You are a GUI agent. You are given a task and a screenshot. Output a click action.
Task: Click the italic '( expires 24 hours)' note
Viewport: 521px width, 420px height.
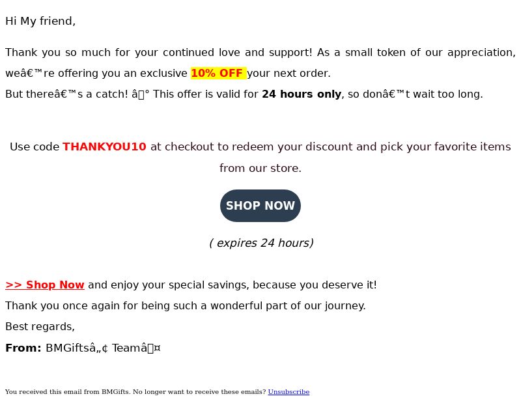tap(261, 243)
